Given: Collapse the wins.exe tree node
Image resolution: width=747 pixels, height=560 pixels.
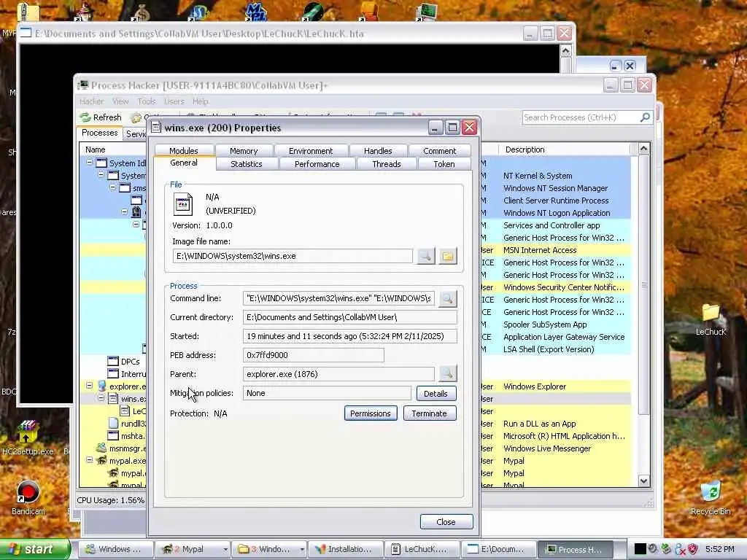Looking at the screenshot, I should [101, 398].
